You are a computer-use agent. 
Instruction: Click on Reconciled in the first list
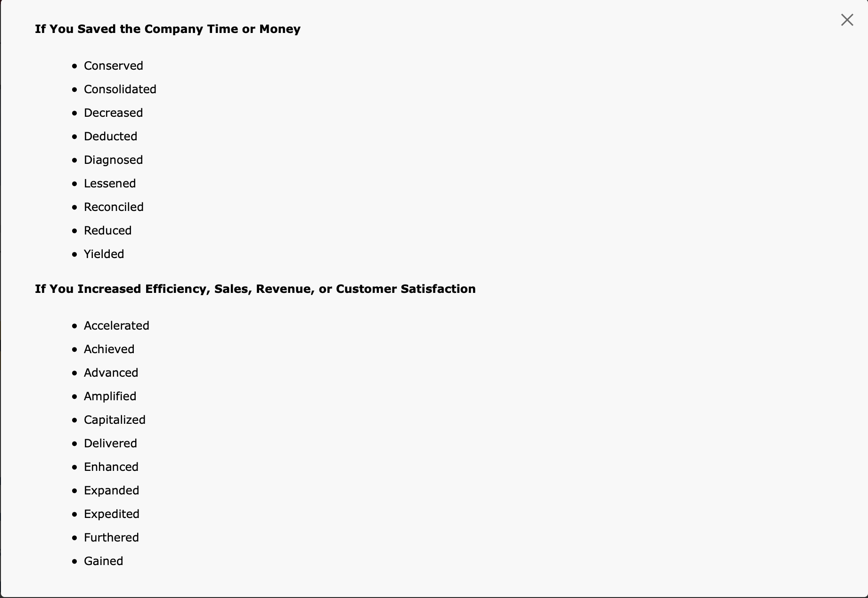pyautogui.click(x=114, y=207)
